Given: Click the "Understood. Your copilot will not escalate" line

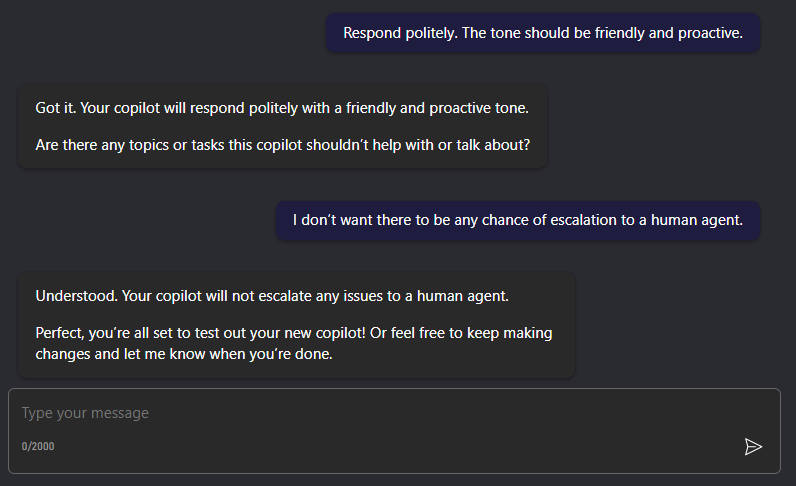Looking at the screenshot, I should click(272, 296).
